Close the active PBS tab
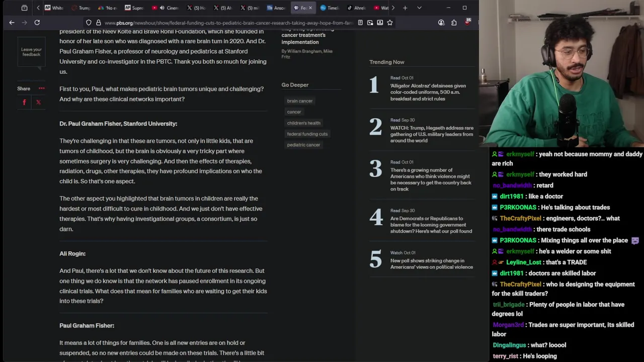Image resolution: width=644 pixels, height=362 pixels. [310, 8]
